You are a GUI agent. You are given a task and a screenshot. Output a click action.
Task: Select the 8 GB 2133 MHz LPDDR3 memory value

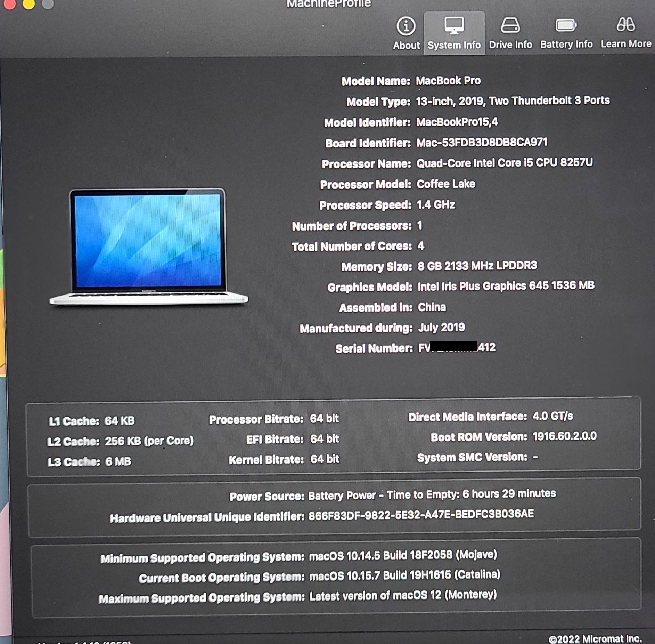[477, 266]
